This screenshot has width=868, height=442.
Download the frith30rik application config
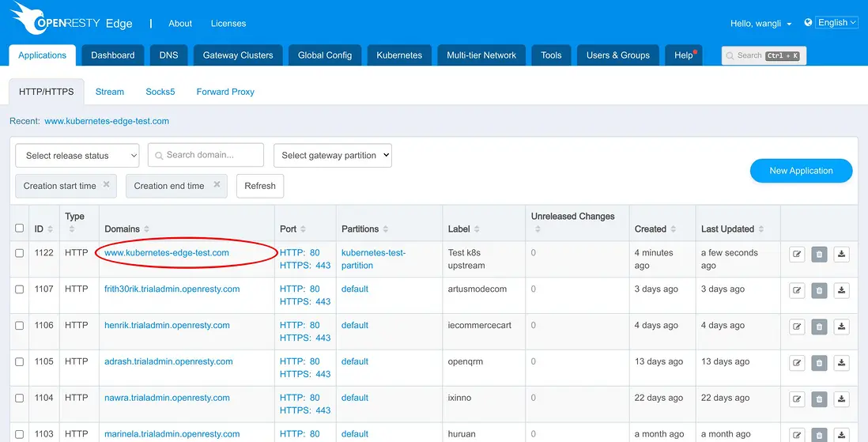[841, 290]
